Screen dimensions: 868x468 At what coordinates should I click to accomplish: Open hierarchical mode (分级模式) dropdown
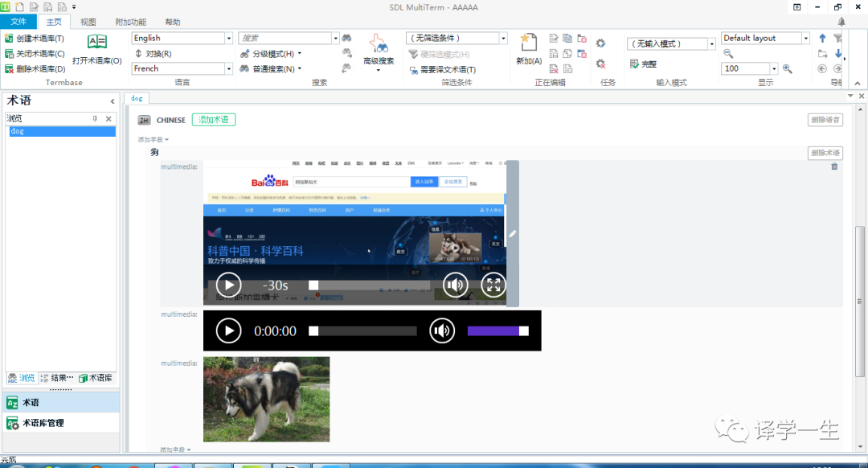coord(271,54)
